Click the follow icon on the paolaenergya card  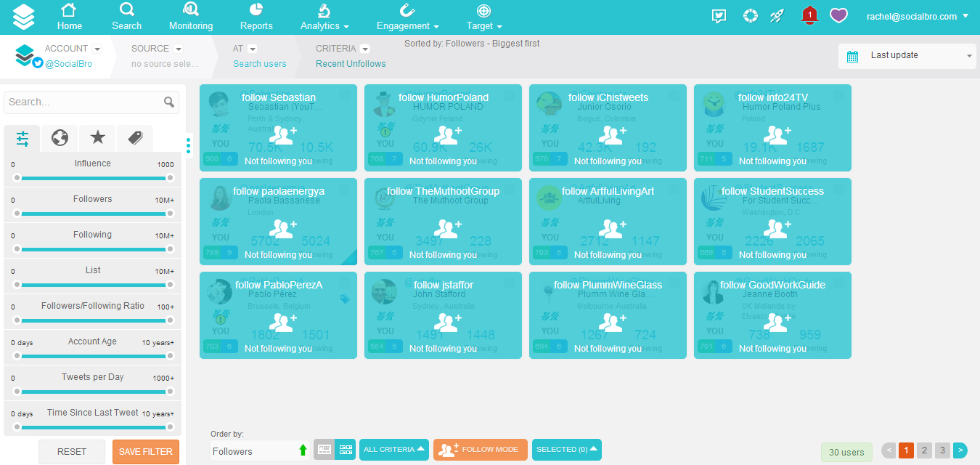(283, 228)
